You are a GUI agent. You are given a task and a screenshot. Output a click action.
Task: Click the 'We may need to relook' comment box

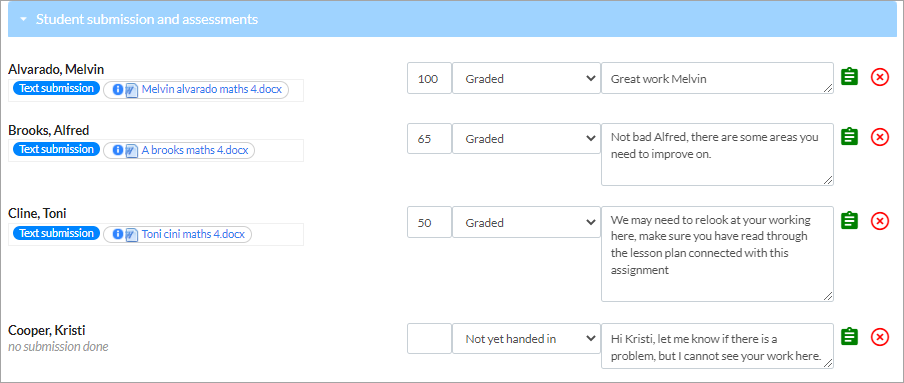717,254
